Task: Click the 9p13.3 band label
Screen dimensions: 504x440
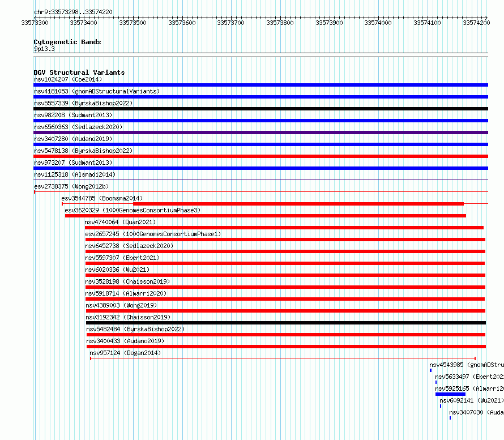Action: tap(44, 49)
